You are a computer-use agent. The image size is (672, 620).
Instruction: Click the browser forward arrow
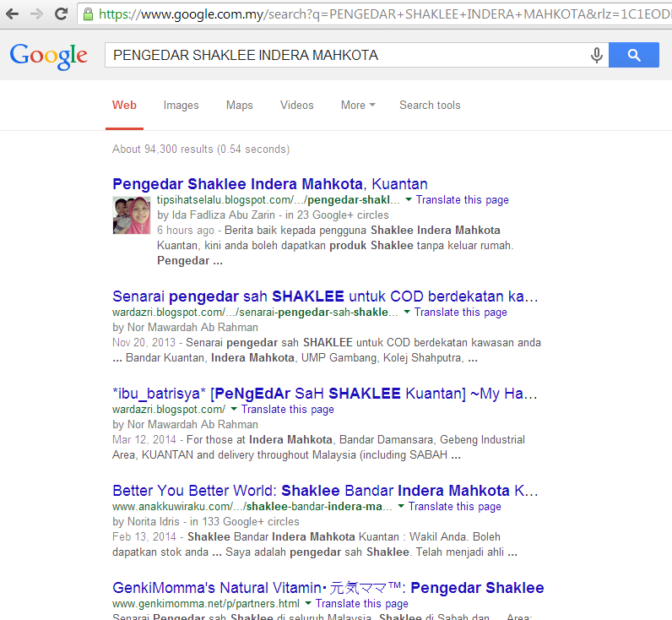37,14
